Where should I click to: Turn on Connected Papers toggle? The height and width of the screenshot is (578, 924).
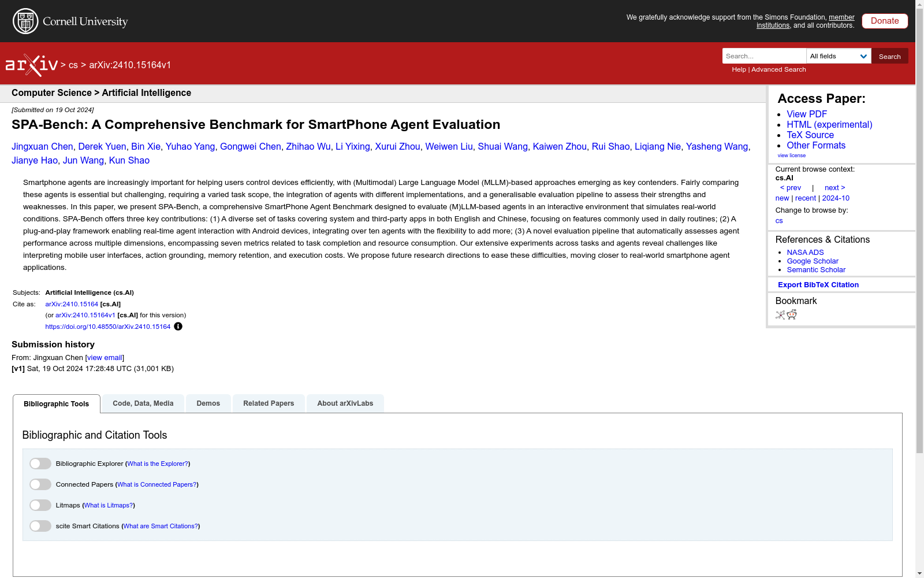pos(40,484)
